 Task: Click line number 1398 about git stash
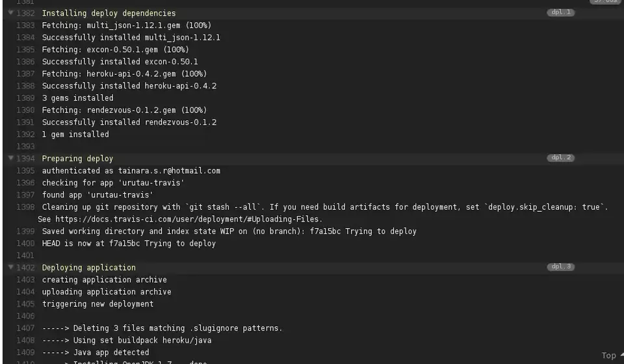click(26, 207)
